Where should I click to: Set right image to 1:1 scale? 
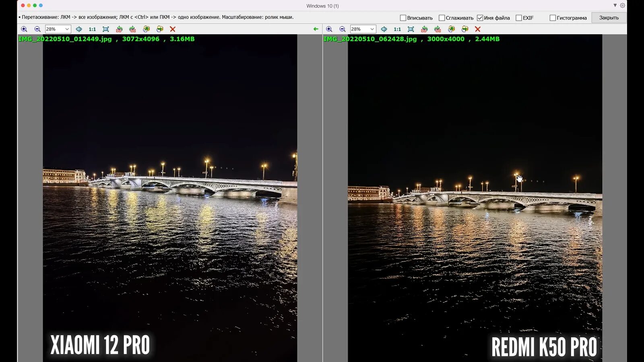click(x=397, y=29)
